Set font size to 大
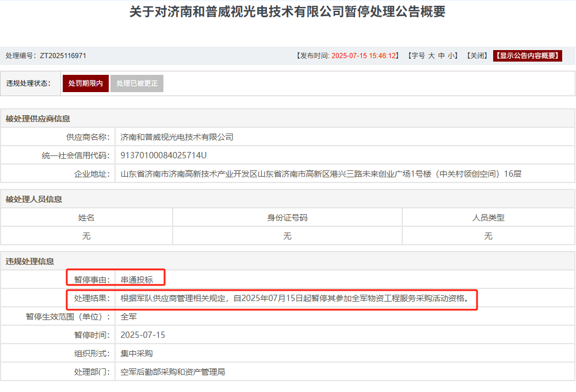 (x=431, y=56)
